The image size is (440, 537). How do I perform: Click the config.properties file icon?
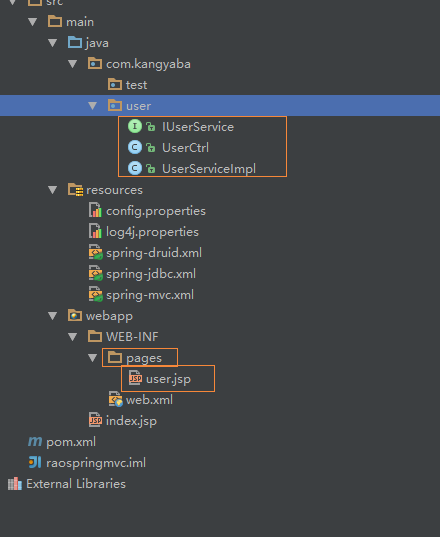(95, 210)
